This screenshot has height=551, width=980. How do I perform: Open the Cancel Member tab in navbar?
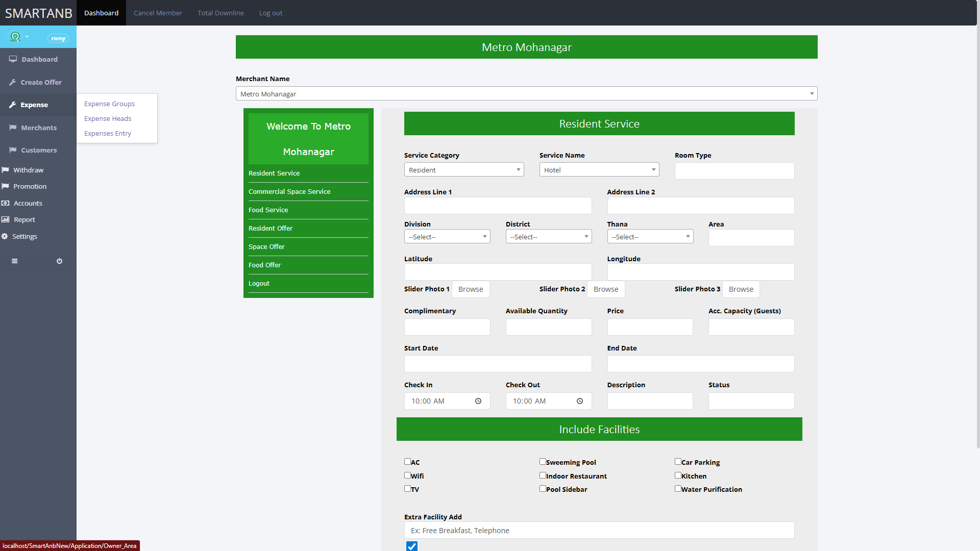pos(158,13)
